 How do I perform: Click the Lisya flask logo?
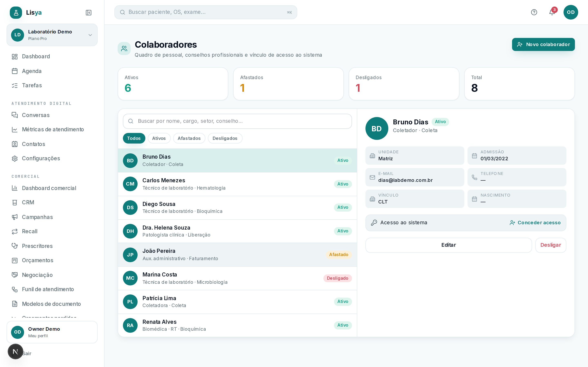[x=16, y=13]
